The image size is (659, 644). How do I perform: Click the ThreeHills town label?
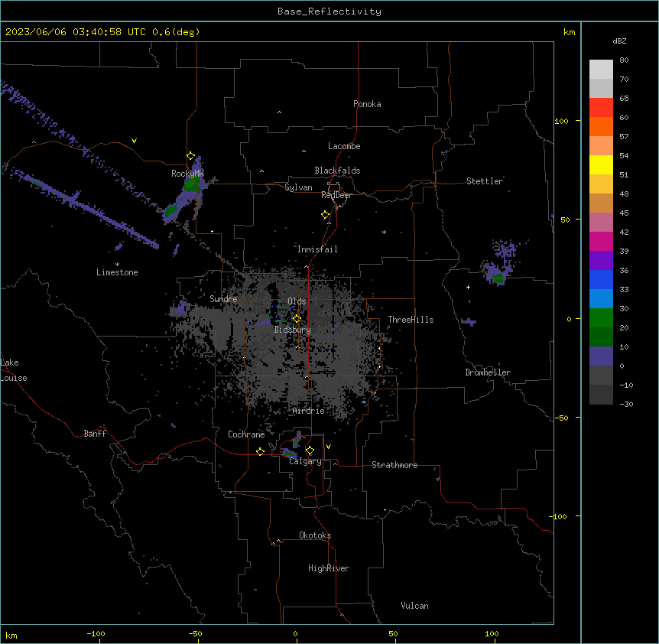(411, 320)
